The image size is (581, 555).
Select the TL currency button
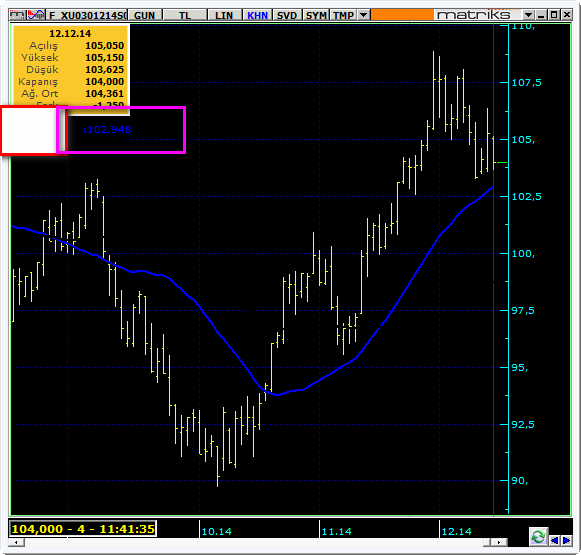(185, 15)
